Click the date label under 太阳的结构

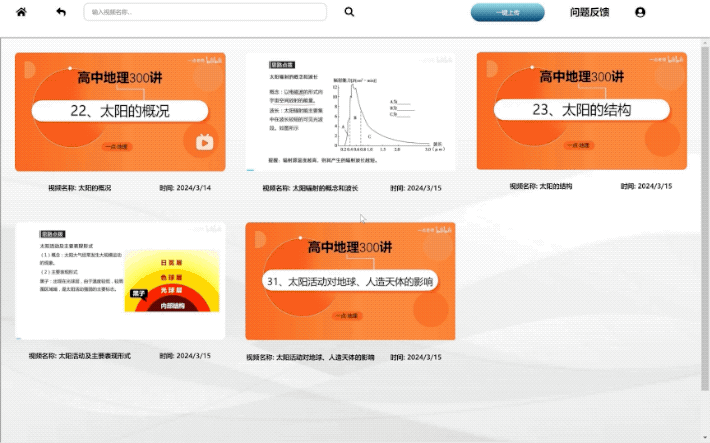click(x=646, y=186)
